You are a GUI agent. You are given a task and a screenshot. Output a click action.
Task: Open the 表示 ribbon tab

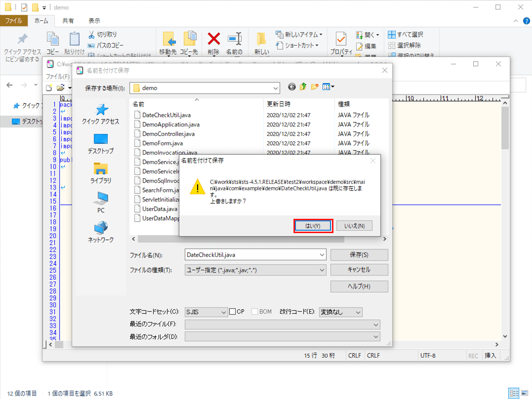94,21
